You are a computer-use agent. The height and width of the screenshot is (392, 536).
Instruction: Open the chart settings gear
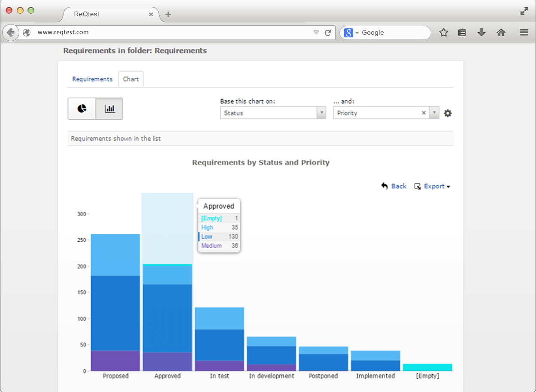click(x=448, y=113)
